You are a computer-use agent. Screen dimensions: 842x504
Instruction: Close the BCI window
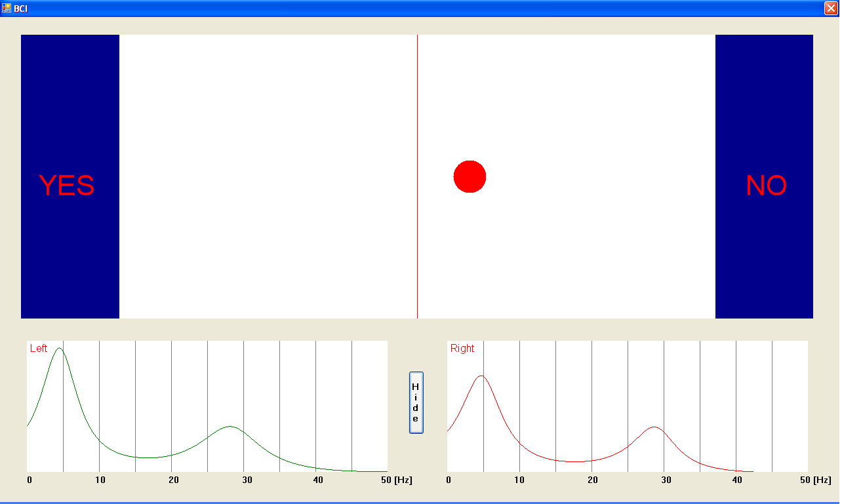pyautogui.click(x=831, y=9)
